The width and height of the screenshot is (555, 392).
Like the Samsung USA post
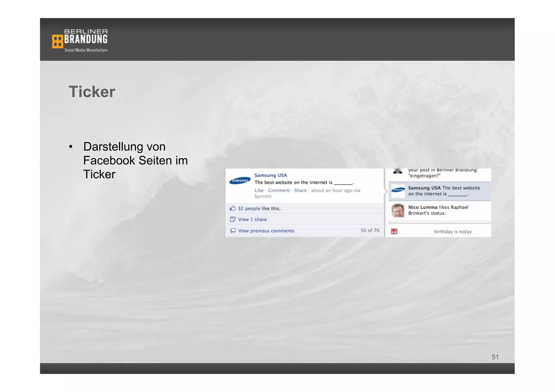(x=259, y=190)
